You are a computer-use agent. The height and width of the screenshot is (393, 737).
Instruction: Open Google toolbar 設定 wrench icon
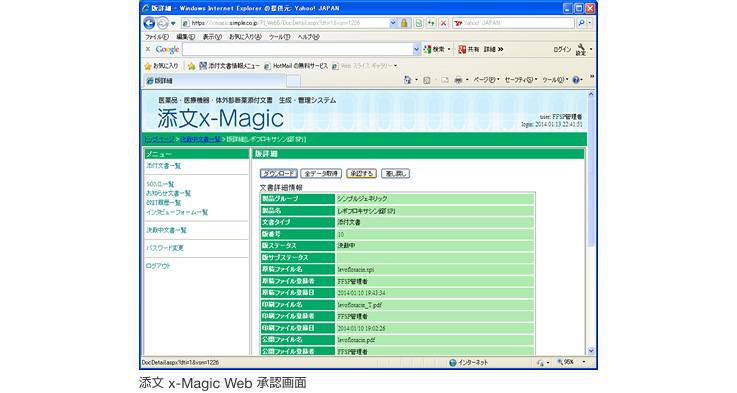click(x=581, y=49)
